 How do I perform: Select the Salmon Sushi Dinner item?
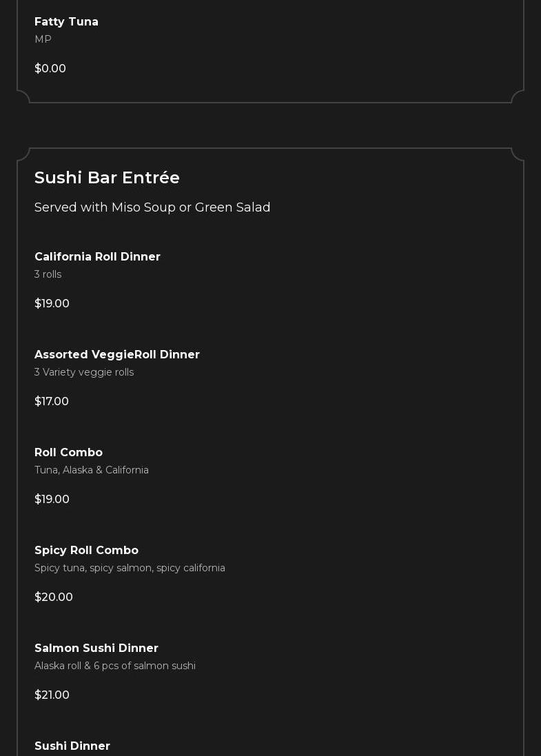pyautogui.click(x=96, y=648)
